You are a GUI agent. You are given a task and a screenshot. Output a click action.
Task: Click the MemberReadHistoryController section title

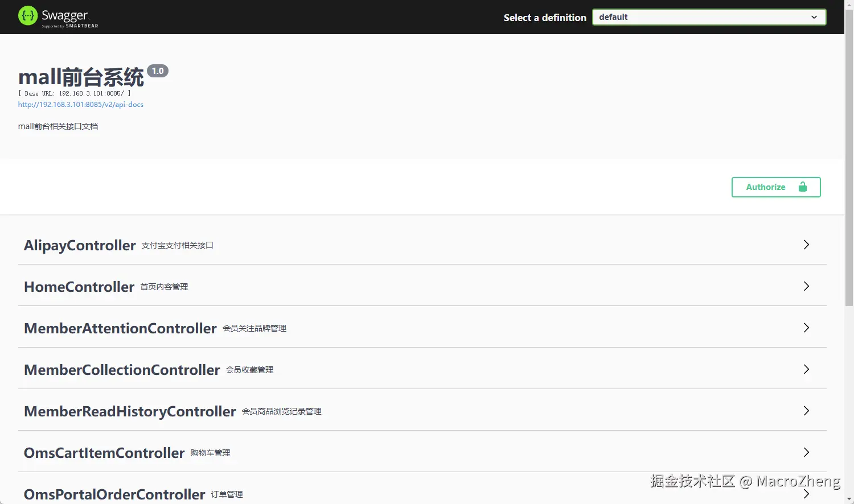pyautogui.click(x=130, y=411)
